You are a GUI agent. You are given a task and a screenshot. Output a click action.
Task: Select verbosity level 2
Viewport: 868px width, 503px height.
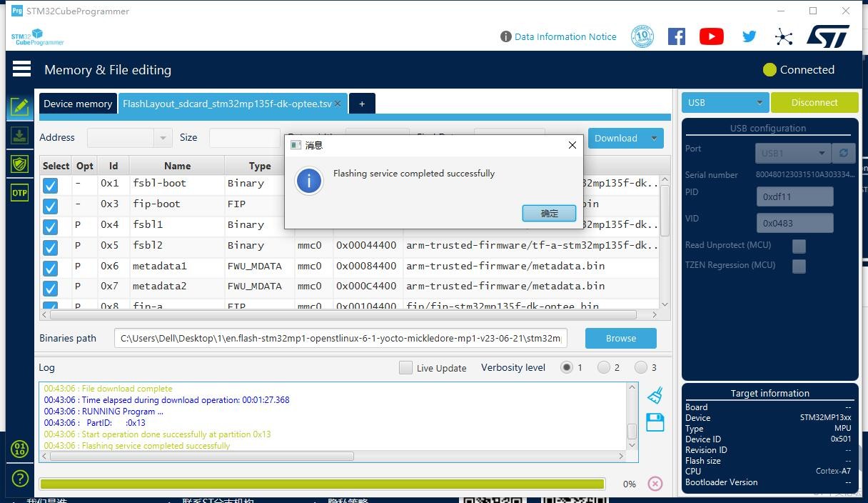point(604,367)
